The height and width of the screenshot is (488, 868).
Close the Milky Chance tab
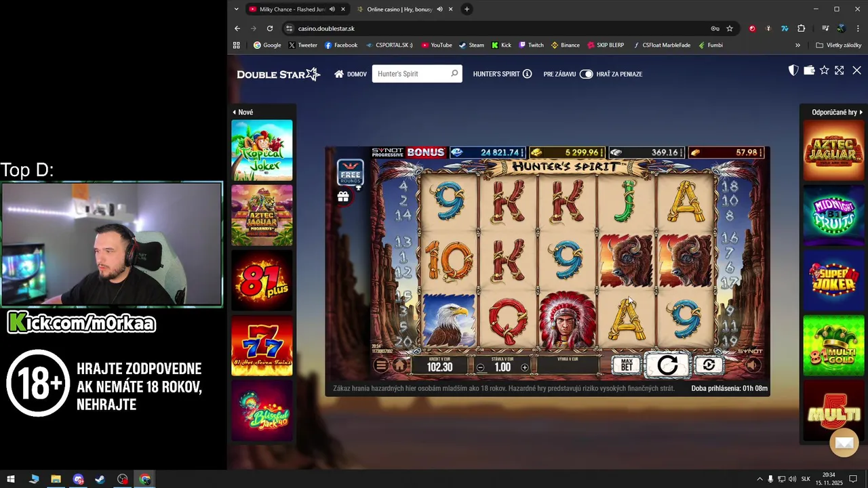click(x=343, y=9)
